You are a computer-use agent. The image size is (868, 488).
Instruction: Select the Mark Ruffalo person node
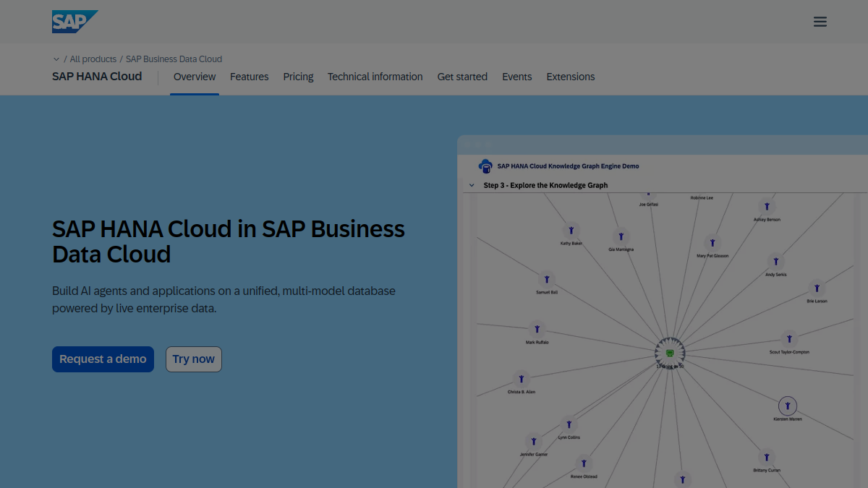tap(537, 329)
